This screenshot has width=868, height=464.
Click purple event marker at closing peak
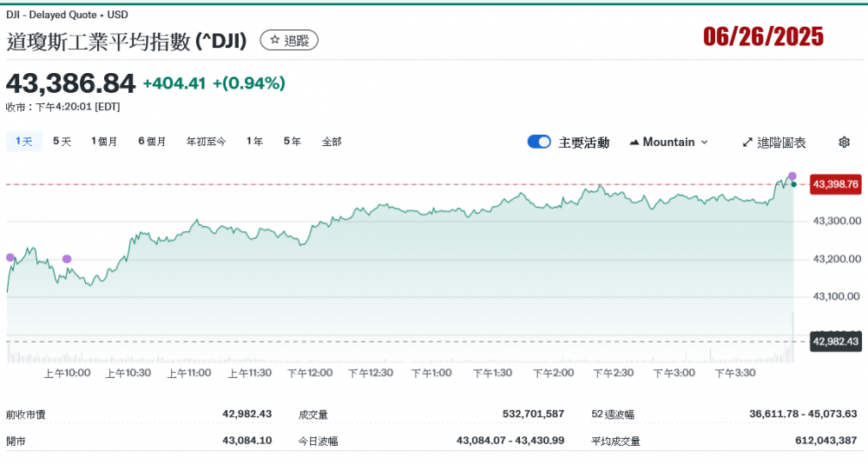click(792, 176)
